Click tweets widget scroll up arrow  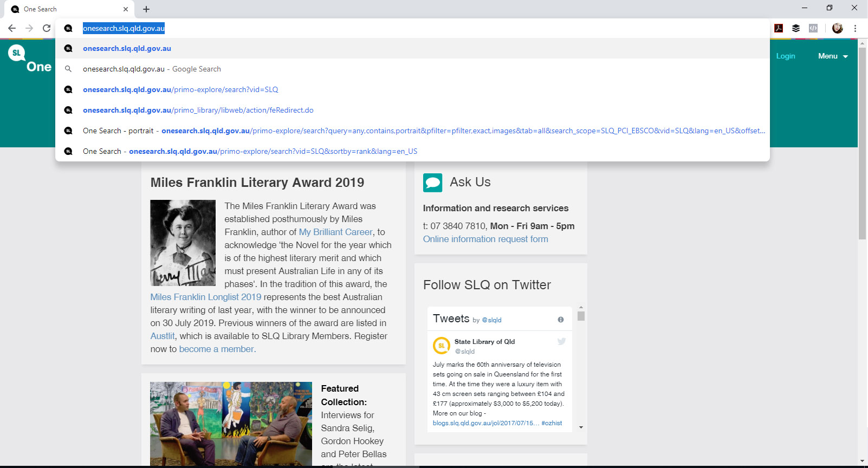click(581, 307)
